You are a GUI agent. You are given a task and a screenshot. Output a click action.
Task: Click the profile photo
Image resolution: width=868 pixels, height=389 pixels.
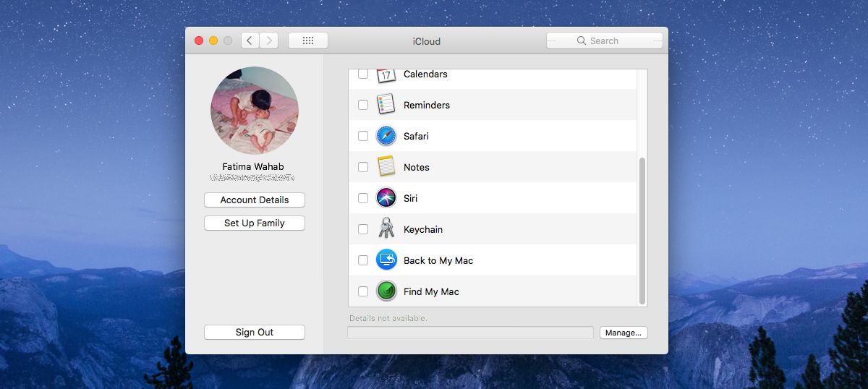tap(255, 111)
